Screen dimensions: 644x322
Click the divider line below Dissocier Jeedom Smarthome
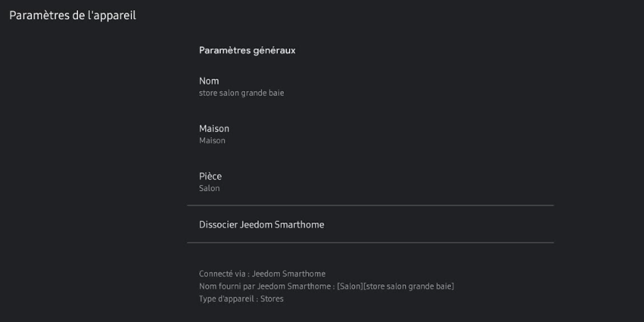click(370, 243)
